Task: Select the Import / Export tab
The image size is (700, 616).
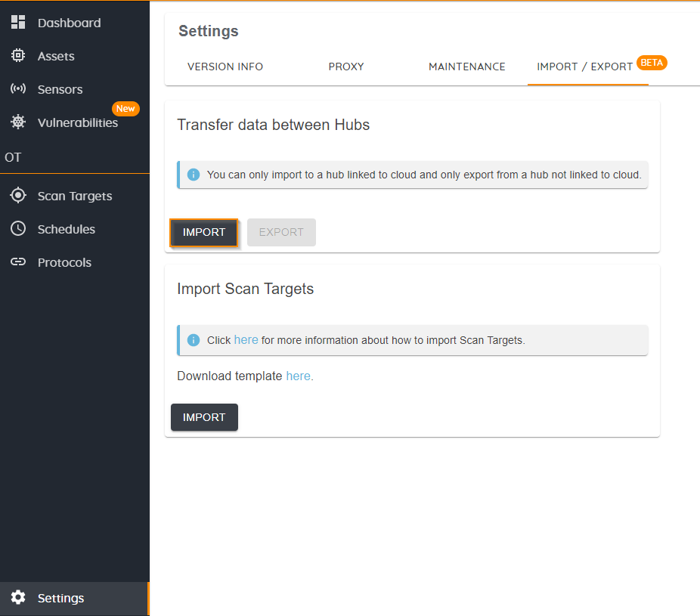Action: [585, 67]
